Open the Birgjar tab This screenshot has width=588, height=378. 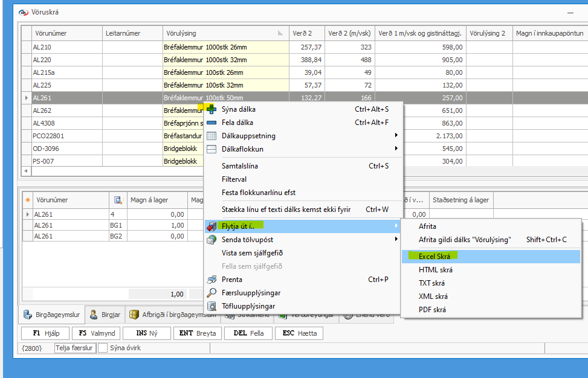(x=106, y=314)
